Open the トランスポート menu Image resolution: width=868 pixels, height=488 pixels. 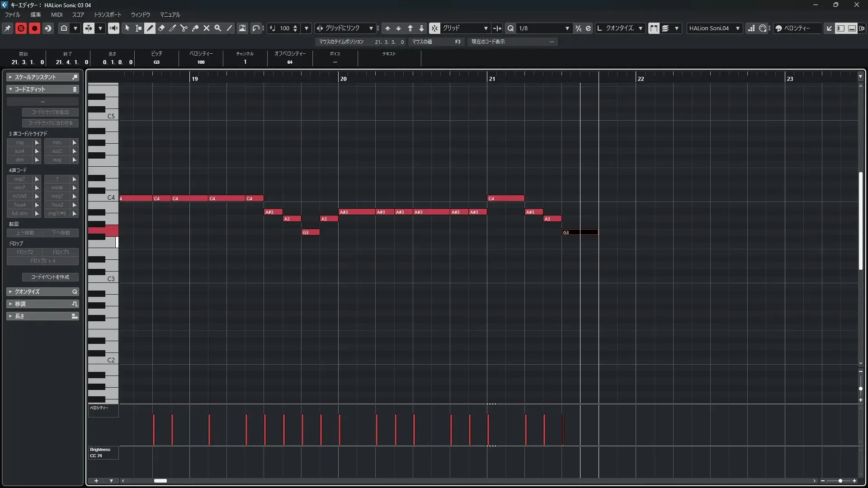coord(108,14)
